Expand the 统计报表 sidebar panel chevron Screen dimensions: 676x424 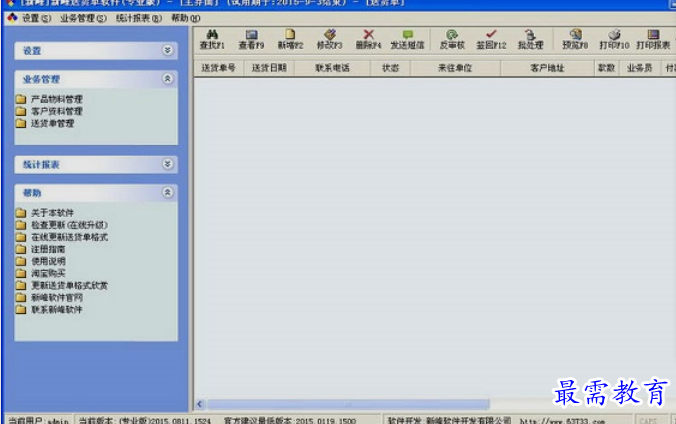pos(167,164)
